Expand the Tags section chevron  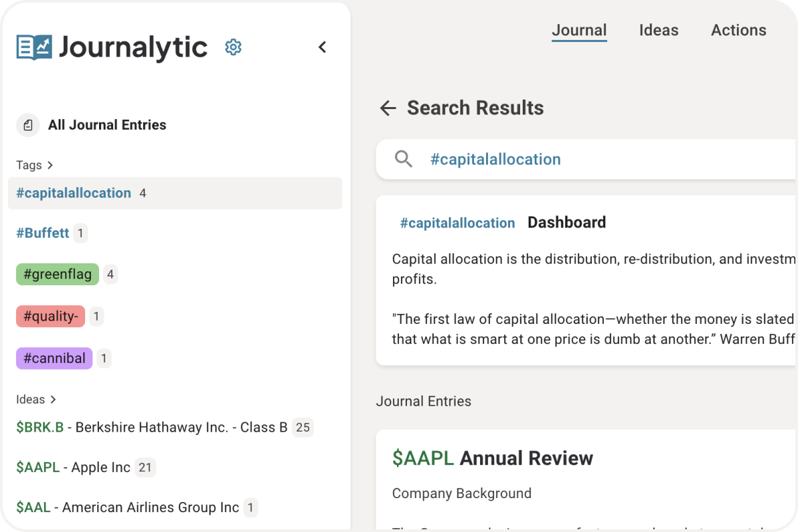(50, 165)
